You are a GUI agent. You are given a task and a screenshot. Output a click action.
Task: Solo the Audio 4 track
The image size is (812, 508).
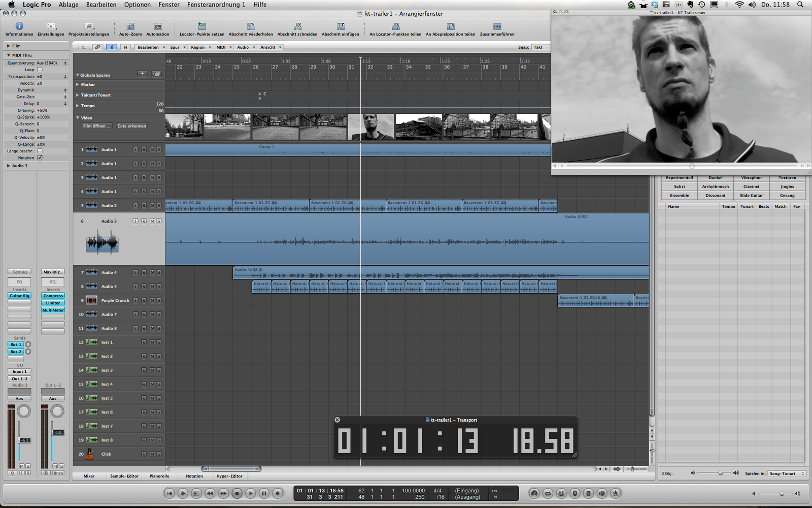159,273
